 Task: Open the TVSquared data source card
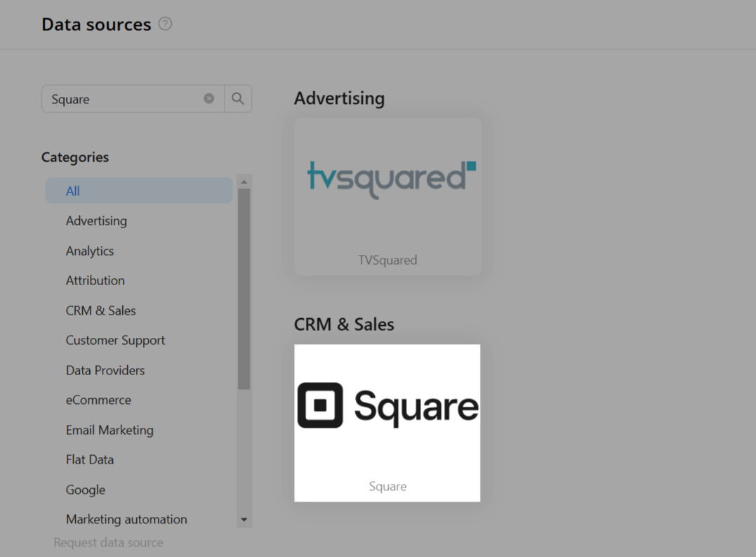[x=387, y=197]
